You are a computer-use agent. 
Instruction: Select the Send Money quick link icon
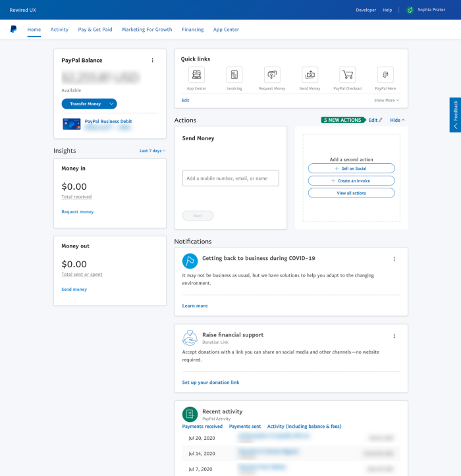pos(310,74)
